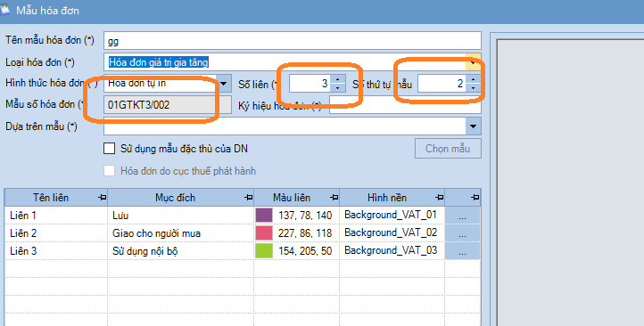Click color value 227, 86, 118

(305, 232)
